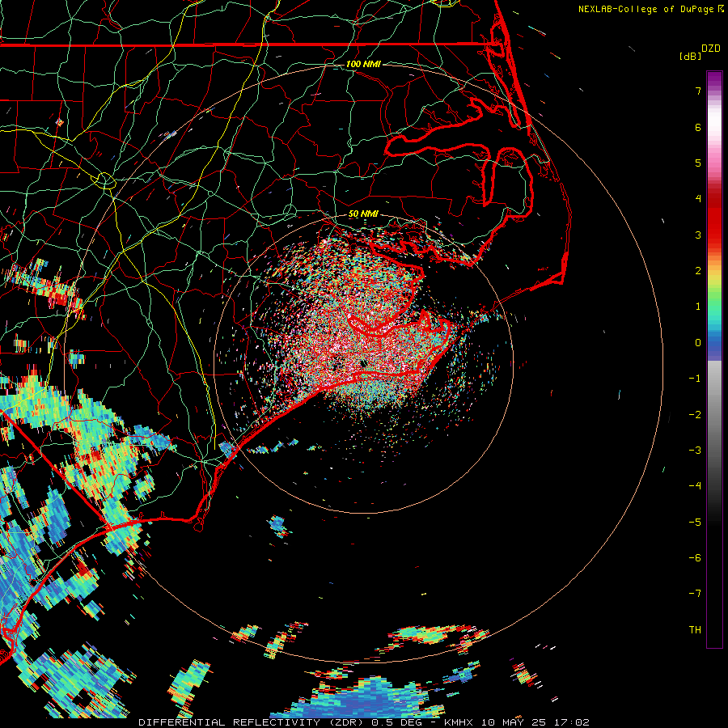728x728 pixels.
Task: Click the positive 5 dB scale value
Action: click(x=698, y=163)
